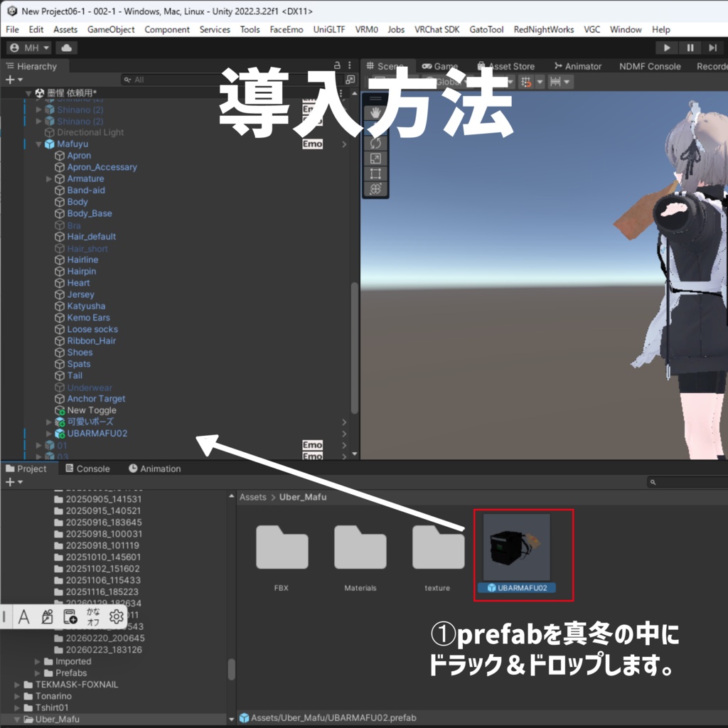Collapse the Mafuyu GameObject tree
This screenshot has height=728, width=728.
click(39, 144)
